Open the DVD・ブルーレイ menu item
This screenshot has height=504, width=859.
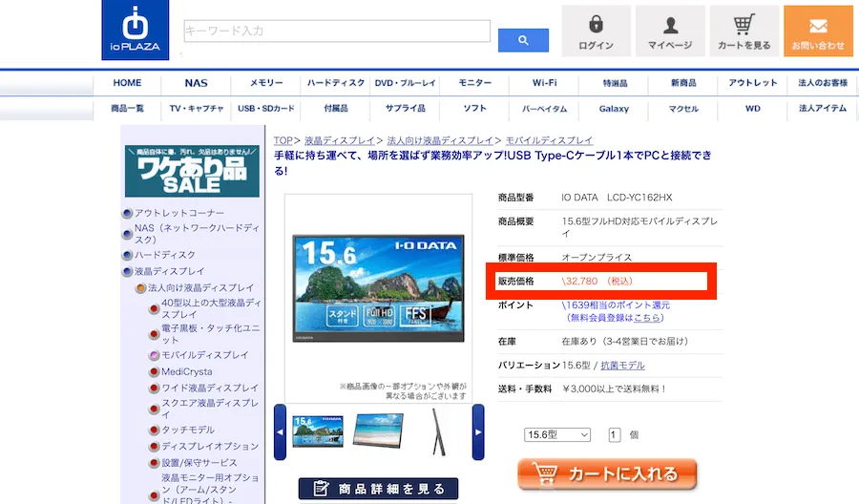coord(406,83)
